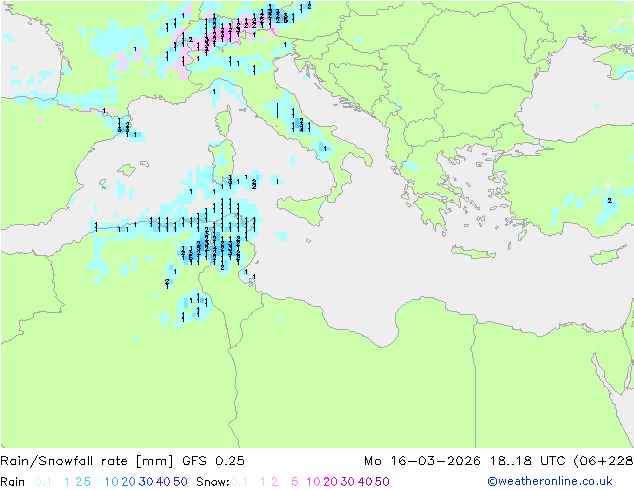Image resolution: width=634 pixels, height=490 pixels.
Task: Select the snow legend value 30
Action: pyautogui.click(x=348, y=482)
